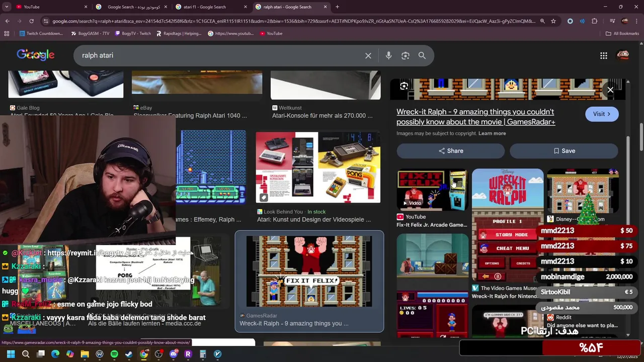
Task: Open the Wreck-it Ralph GamesRadar title link
Action: [475, 117]
